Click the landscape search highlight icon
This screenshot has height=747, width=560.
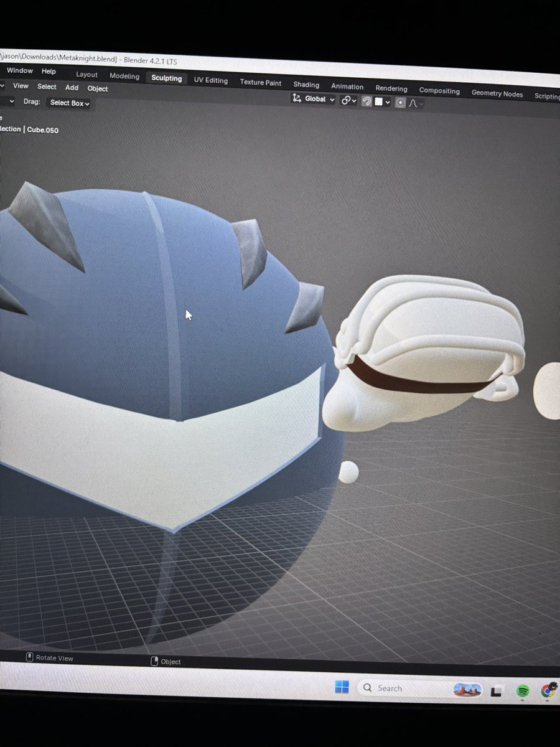pos(467,690)
